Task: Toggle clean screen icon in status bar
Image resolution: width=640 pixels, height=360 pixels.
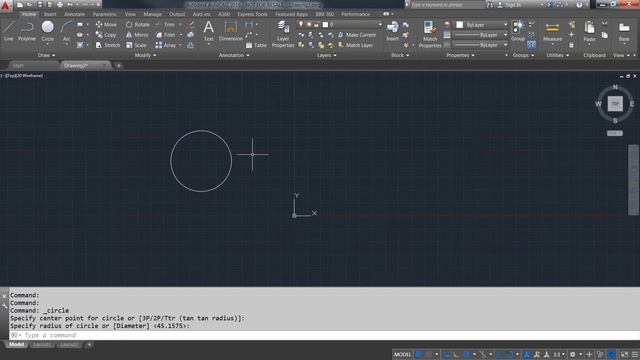Action: point(624,354)
